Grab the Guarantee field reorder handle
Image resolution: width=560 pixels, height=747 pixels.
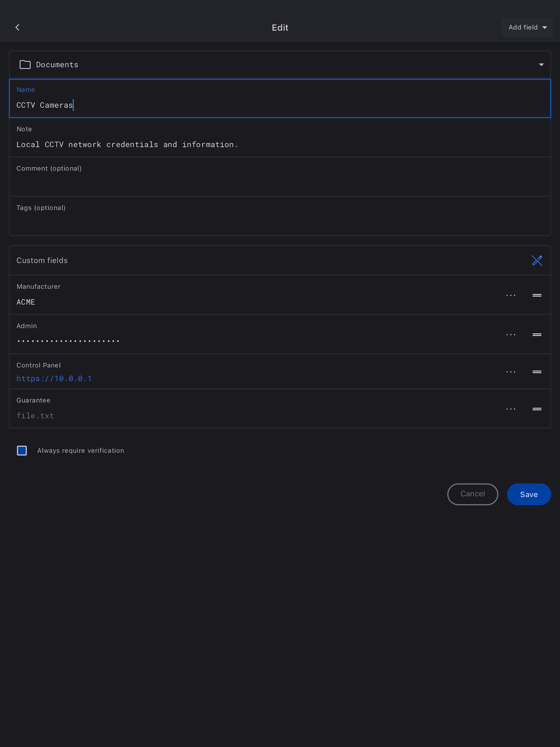coord(537,409)
